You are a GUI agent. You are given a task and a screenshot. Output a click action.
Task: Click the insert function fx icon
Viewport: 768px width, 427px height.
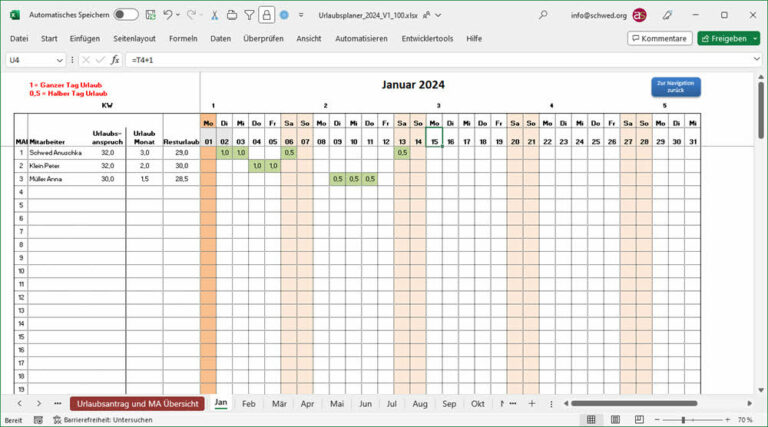point(115,60)
